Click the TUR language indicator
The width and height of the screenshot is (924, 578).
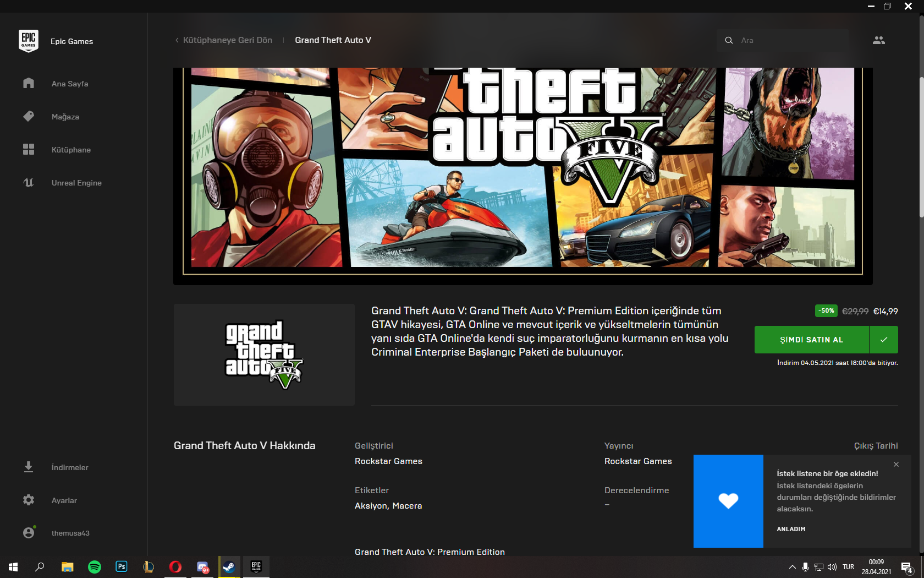click(x=849, y=567)
